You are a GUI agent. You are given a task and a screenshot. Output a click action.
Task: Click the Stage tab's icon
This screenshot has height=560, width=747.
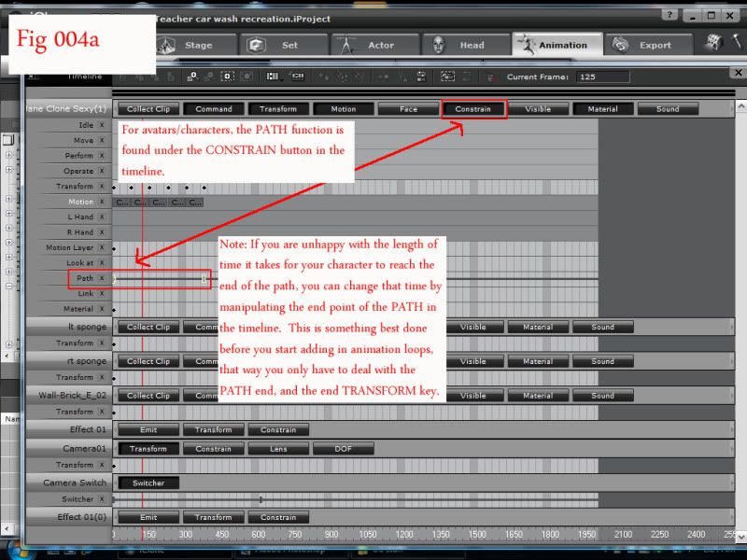(x=166, y=45)
